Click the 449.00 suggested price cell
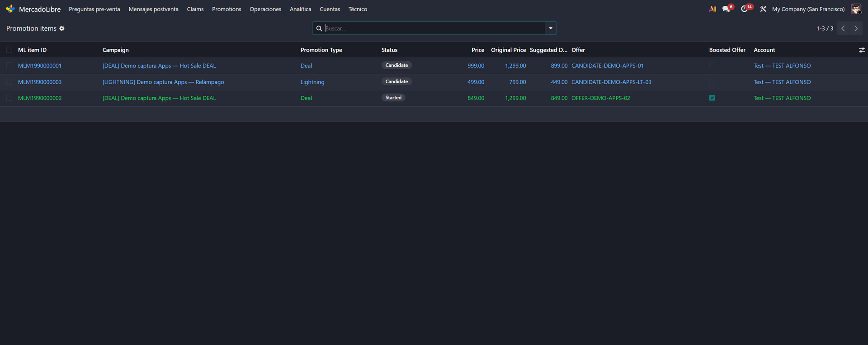This screenshot has width=868, height=345. (559, 82)
